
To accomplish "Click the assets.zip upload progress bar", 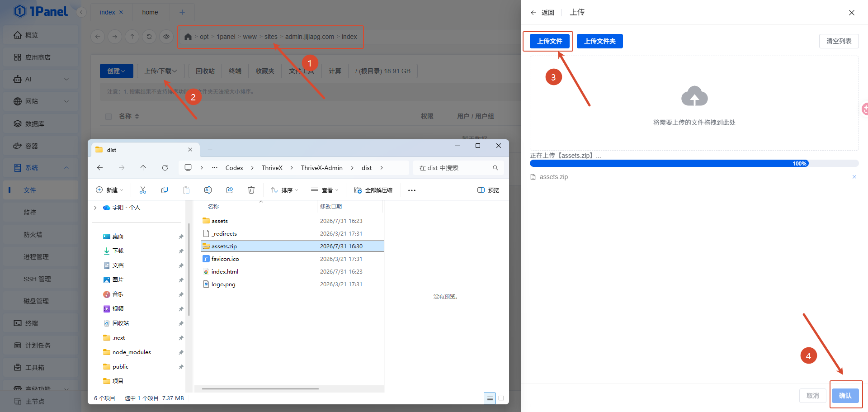I will point(694,164).
